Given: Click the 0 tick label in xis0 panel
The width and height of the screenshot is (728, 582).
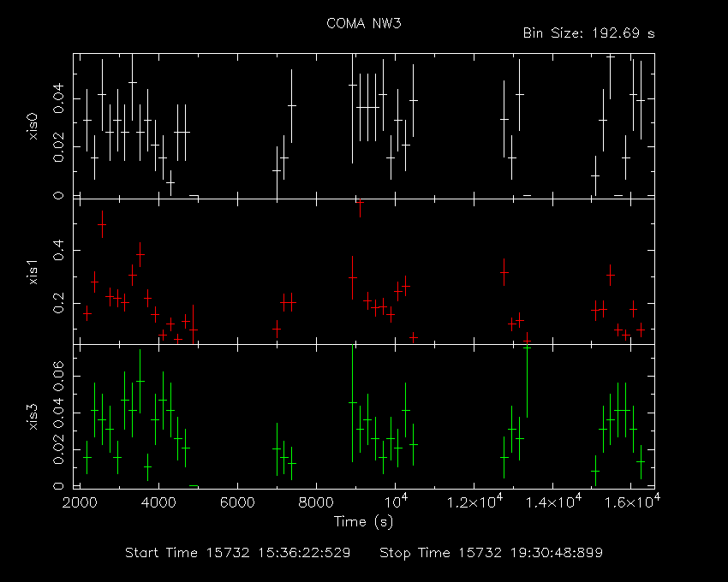Looking at the screenshot, I should tap(58, 195).
